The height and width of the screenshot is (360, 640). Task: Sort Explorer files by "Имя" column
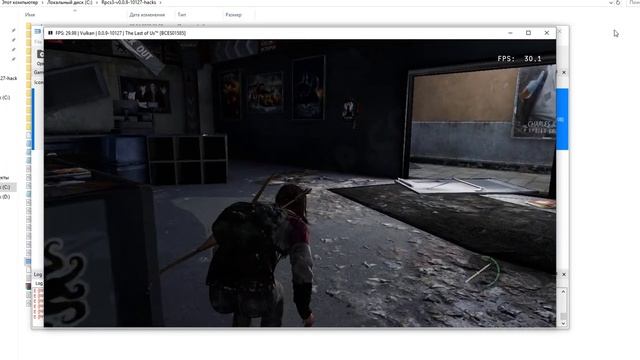[x=30, y=15]
